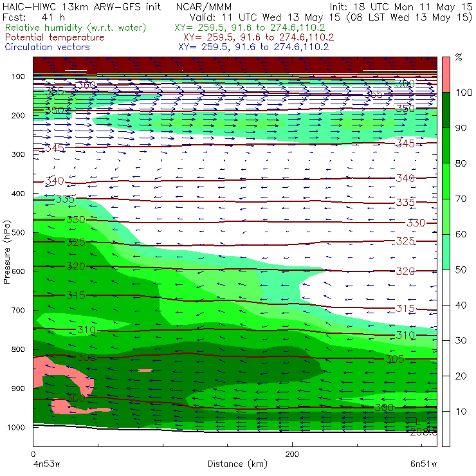Select the white 40–50% colorbar segment
The height and width of the screenshot is (476, 476).
pos(446,287)
